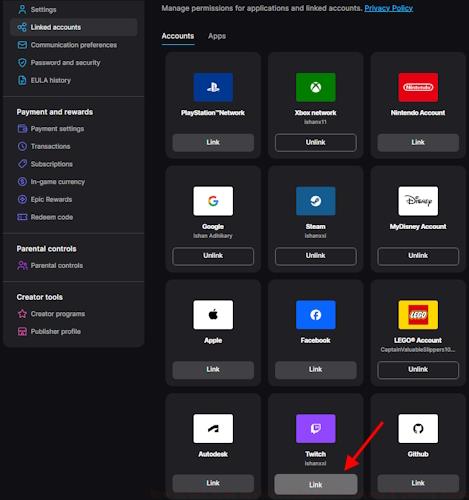The width and height of the screenshot is (469, 500).
Task: Open Communication preferences page
Action: click(73, 45)
